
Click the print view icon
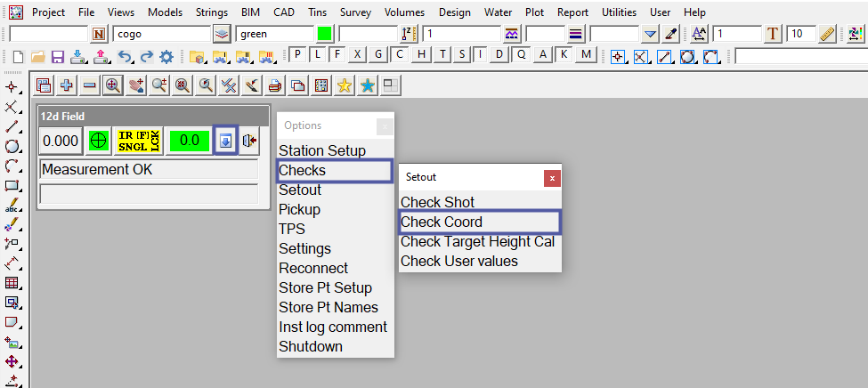(275, 85)
